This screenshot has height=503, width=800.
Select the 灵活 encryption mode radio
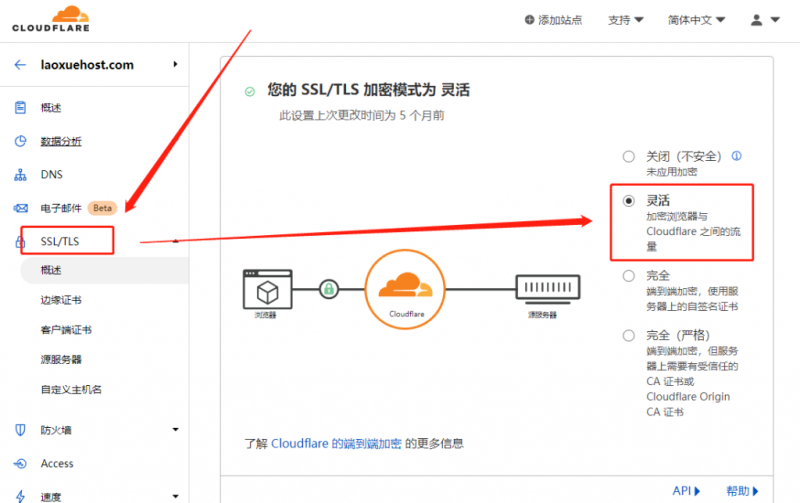[x=629, y=201]
